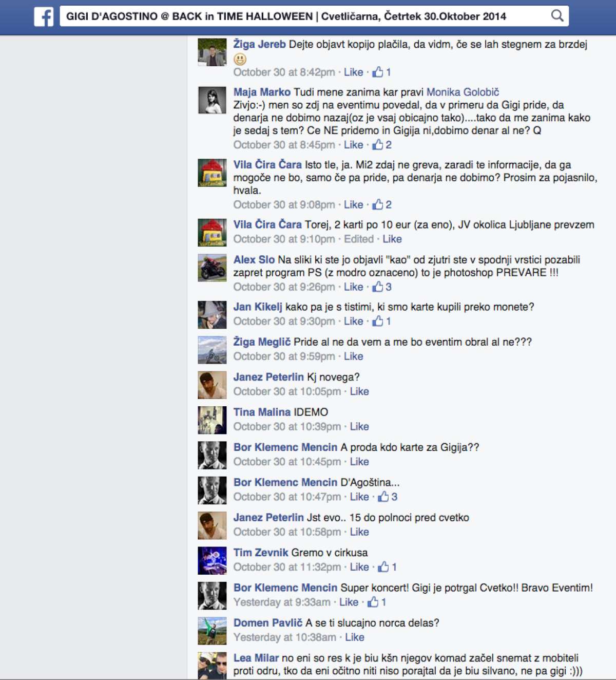Click thumbs-up icon on D'Agoština comment

point(383,497)
